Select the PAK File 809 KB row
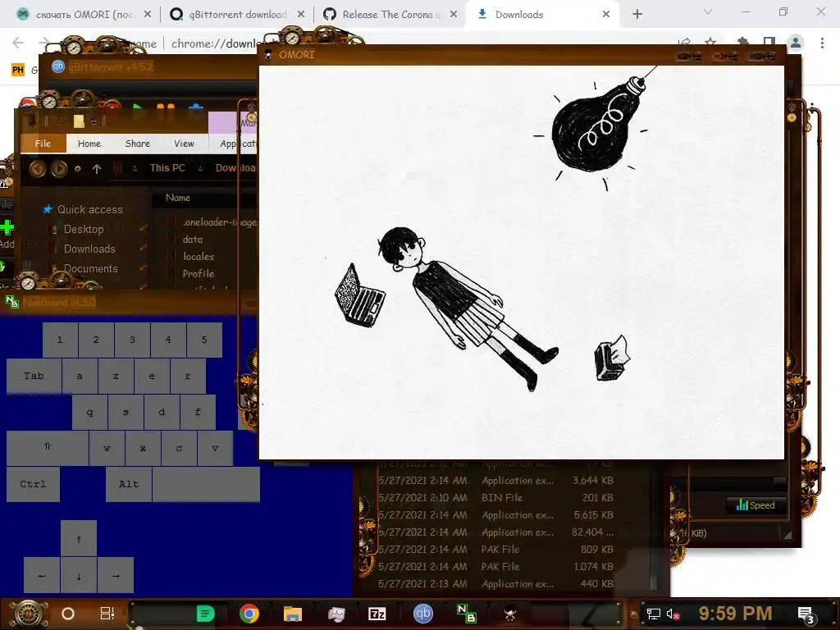Viewport: 840px width, 630px height. [495, 549]
